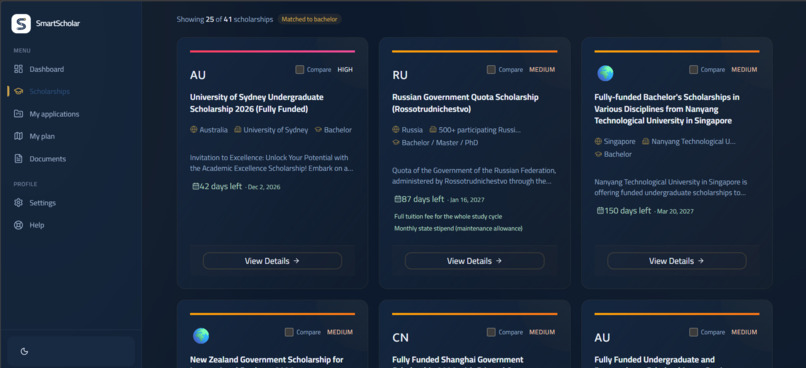
Task: Click the Scholarships graduation cap icon
Action: click(19, 91)
